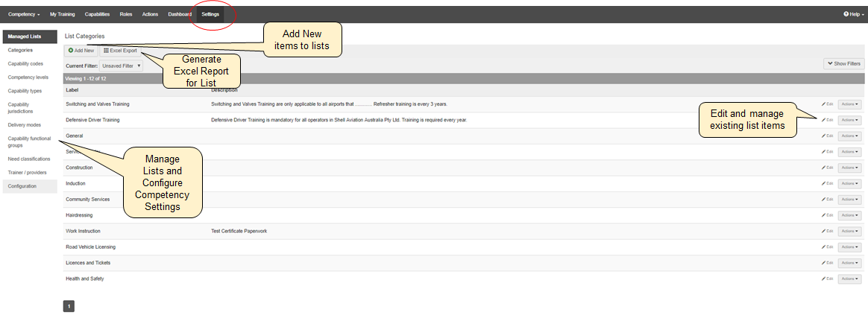Open Actions dropdown for Licences and Tickets
The width and height of the screenshot is (868, 318).
(x=849, y=263)
